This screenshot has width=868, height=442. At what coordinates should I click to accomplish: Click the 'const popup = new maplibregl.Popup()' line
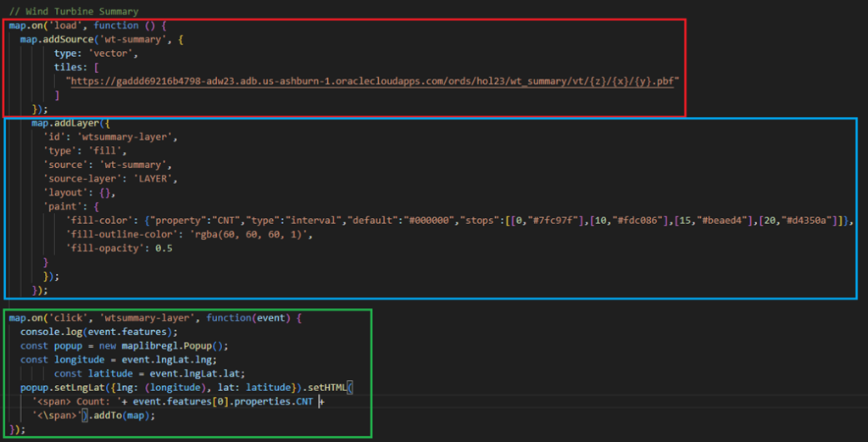point(125,345)
